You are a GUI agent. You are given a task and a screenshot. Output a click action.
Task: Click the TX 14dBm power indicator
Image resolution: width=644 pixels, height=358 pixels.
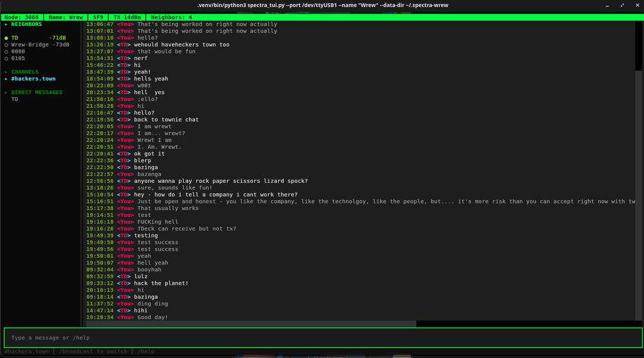127,17
